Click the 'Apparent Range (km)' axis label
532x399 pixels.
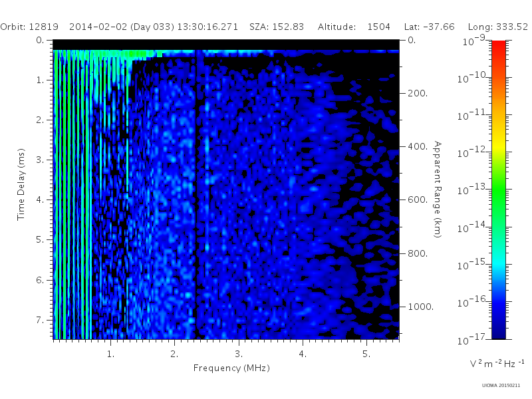[x=438, y=190]
